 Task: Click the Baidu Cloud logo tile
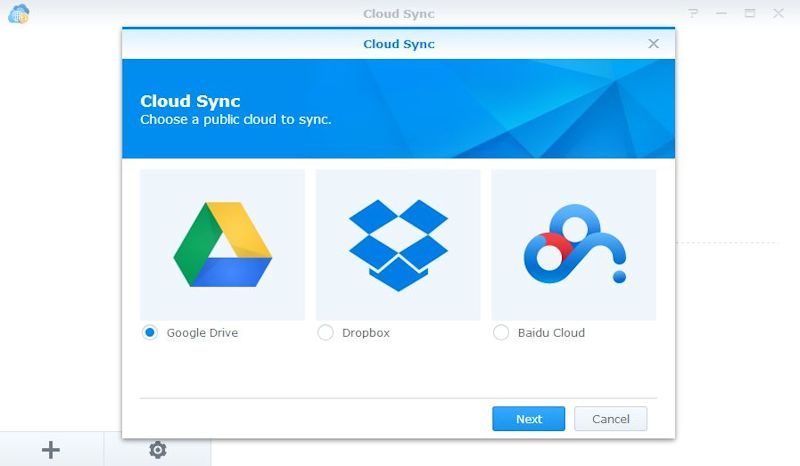tap(573, 245)
